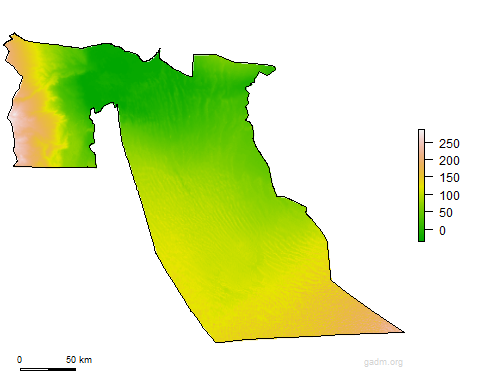This screenshot has width=480, height=371.
Task: Select the 0 elevation legend label
Action: [442, 230]
